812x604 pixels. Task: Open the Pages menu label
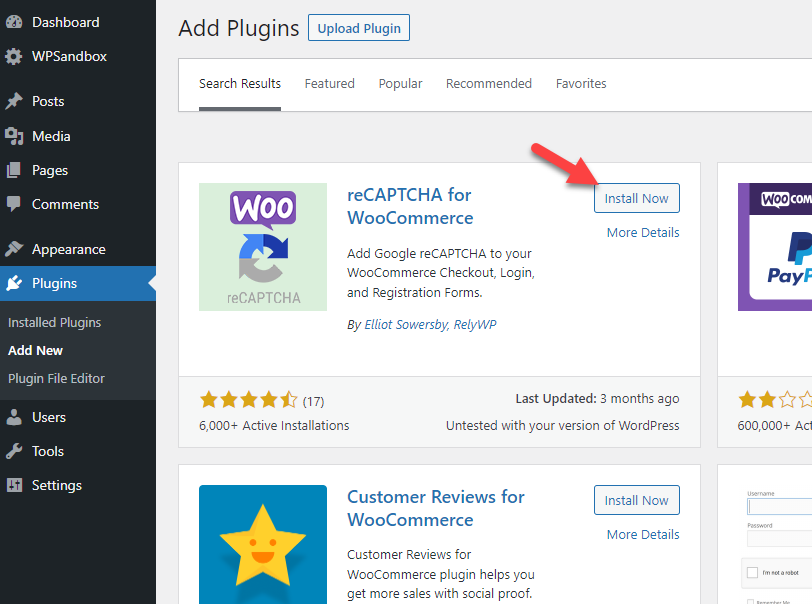pos(50,170)
